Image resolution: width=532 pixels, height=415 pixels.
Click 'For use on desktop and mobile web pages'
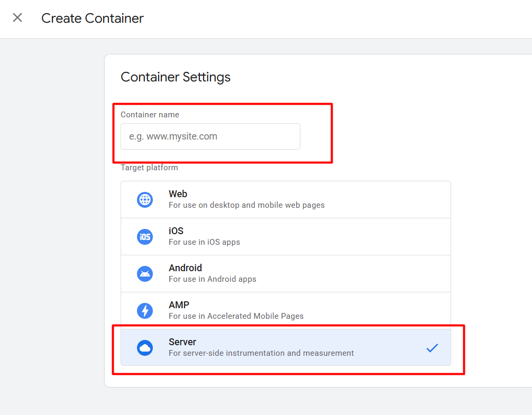coord(246,205)
